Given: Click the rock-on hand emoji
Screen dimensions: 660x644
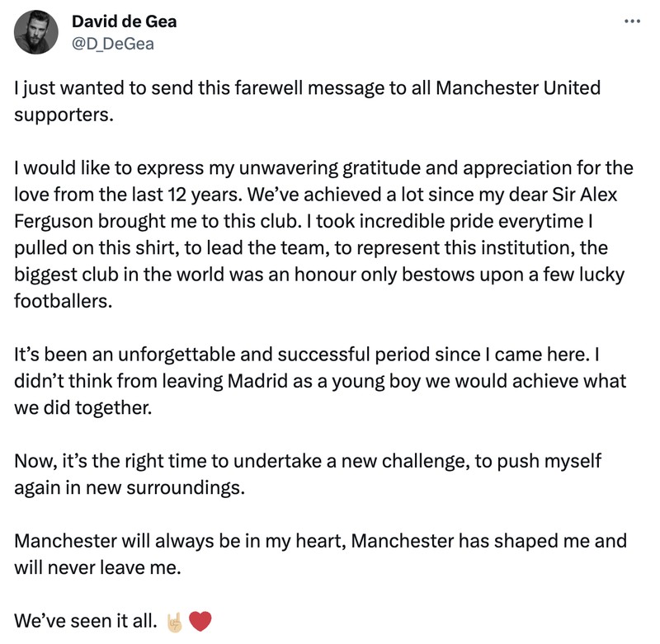Looking at the screenshot, I should (174, 621).
